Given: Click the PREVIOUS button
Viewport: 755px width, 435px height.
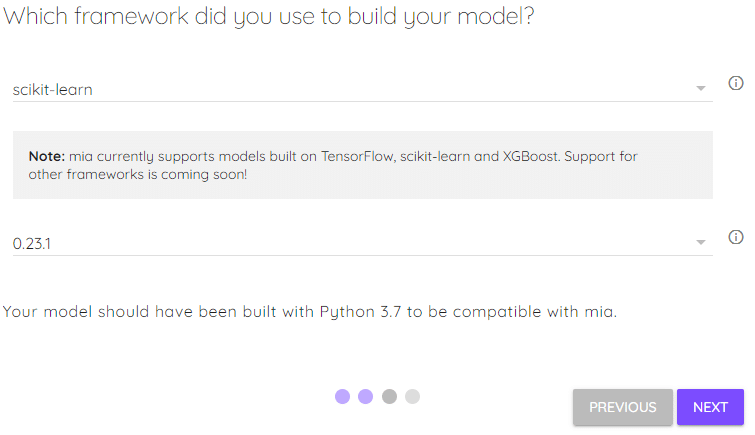Looking at the screenshot, I should coord(623,407).
